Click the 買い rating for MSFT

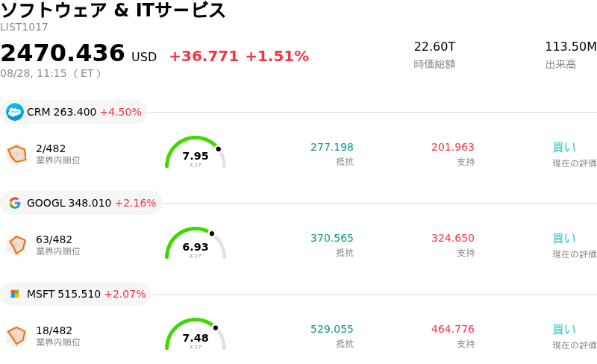click(564, 330)
